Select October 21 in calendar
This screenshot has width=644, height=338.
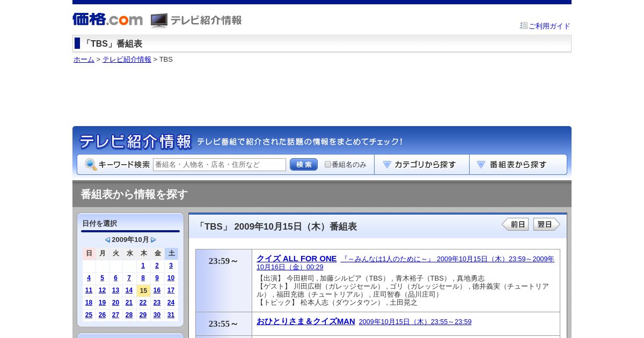pyautogui.click(x=129, y=303)
